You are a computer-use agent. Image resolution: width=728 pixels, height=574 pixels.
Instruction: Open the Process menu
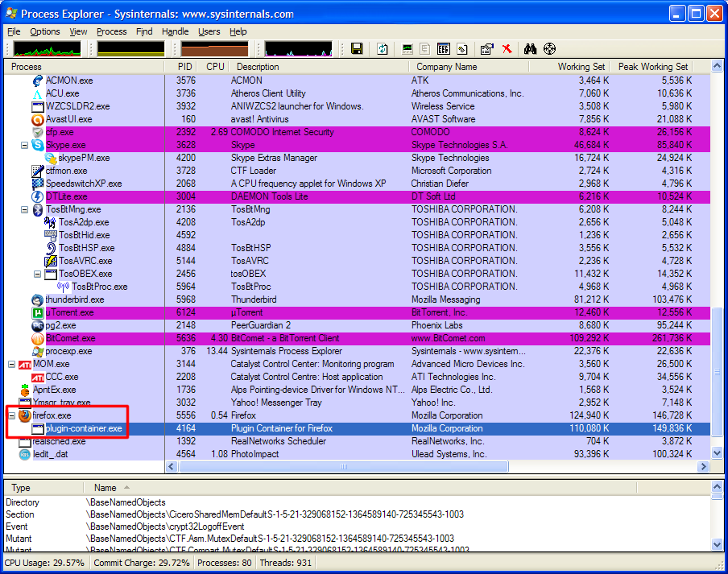[111, 31]
